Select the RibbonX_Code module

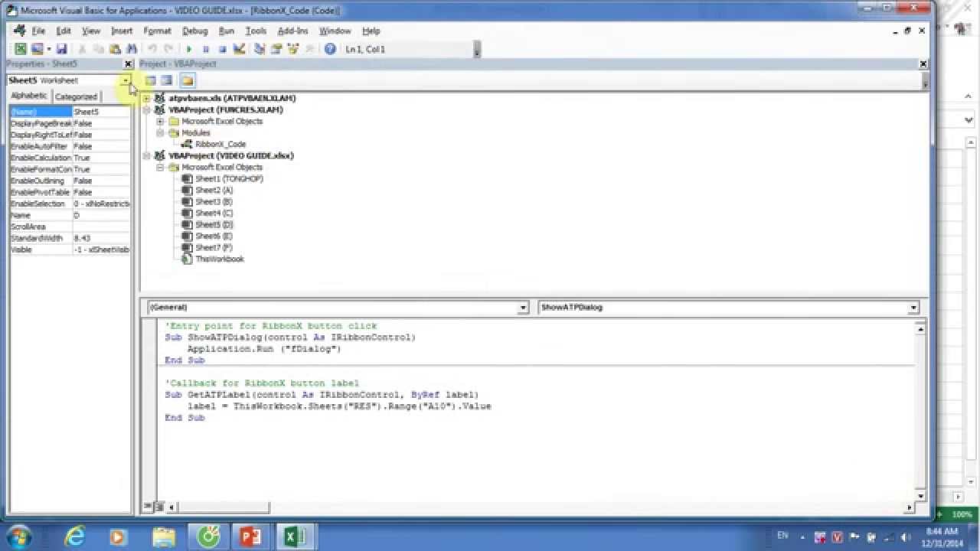[220, 144]
